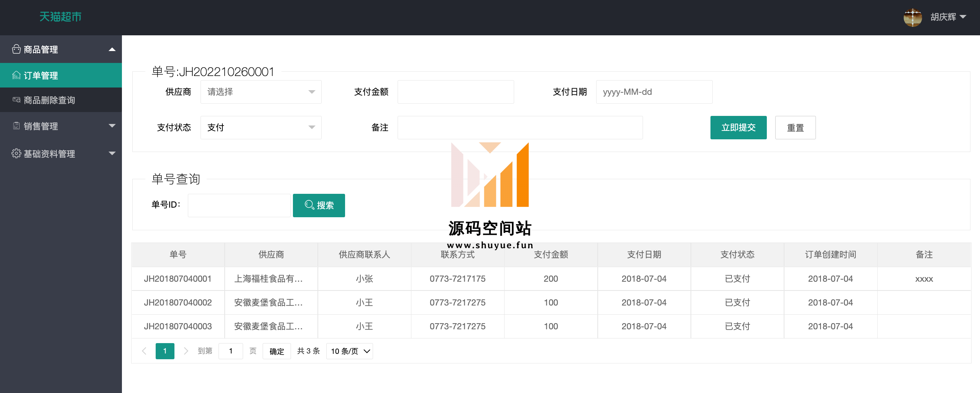Viewport: 980px width, 393px height.
Task: Open the 10 条/页 page size dropdown
Action: pyautogui.click(x=349, y=351)
